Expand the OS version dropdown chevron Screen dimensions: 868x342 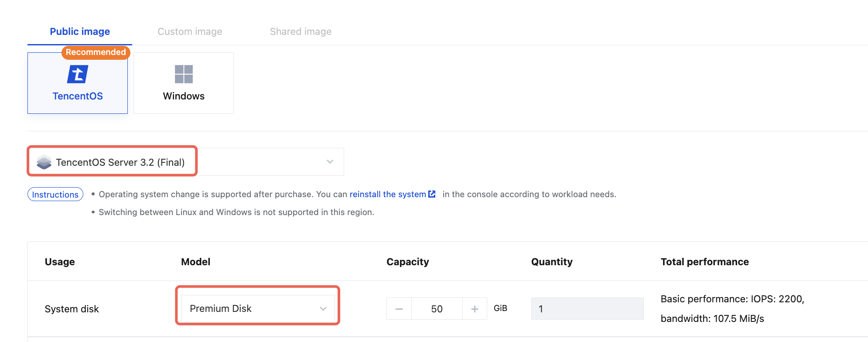330,162
